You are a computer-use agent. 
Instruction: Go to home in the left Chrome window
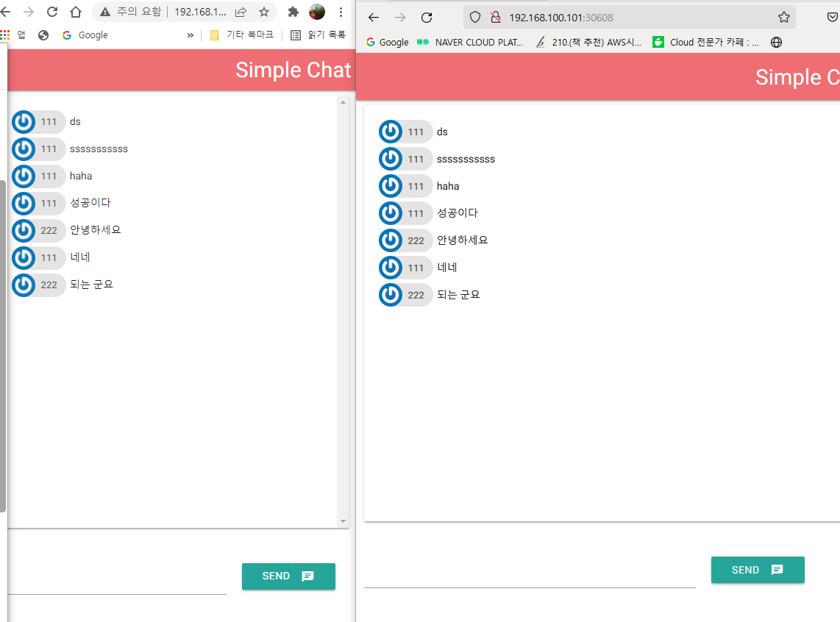coord(76,12)
